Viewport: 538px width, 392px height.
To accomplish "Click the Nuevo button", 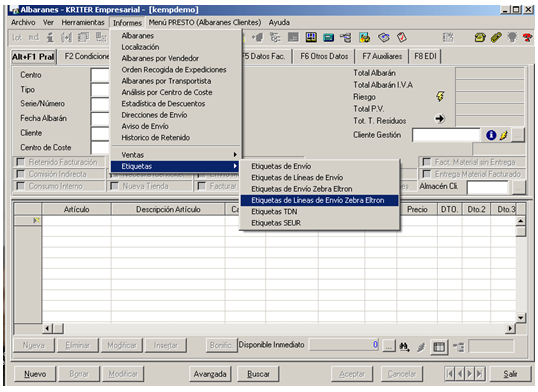I will [35, 374].
